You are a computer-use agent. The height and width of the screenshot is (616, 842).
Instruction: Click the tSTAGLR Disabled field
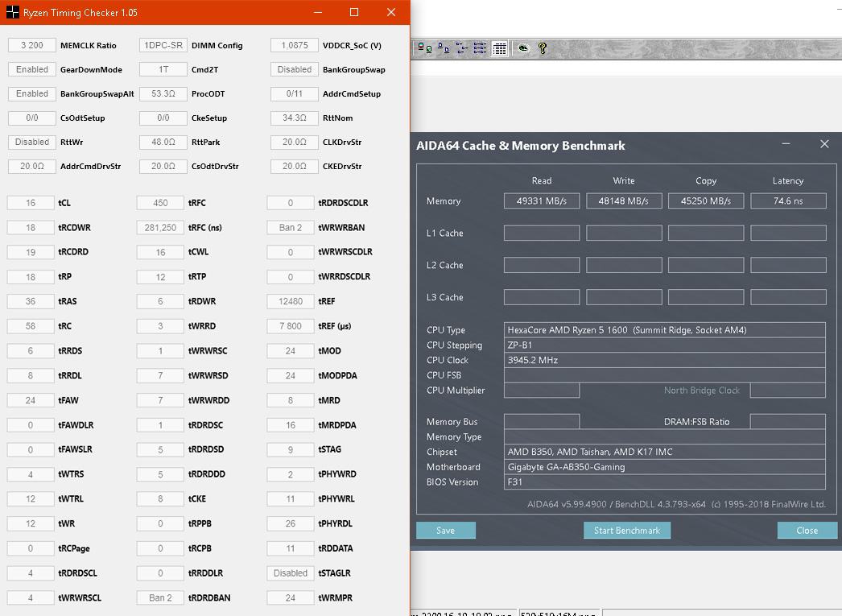(x=291, y=573)
